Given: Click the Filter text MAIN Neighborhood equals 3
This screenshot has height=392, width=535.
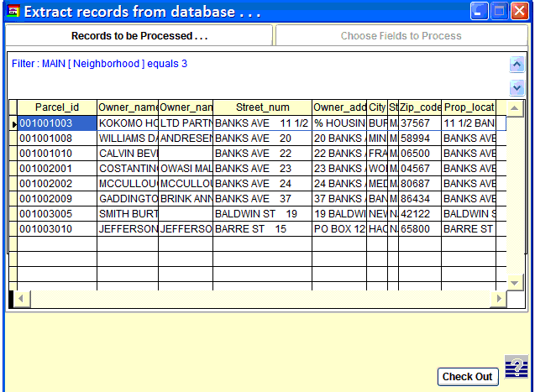Looking at the screenshot, I should 100,64.
